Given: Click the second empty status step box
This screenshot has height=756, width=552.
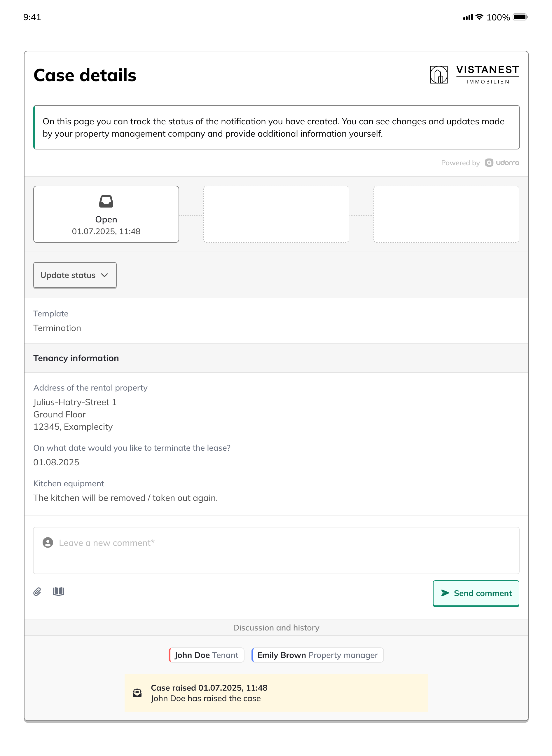Looking at the screenshot, I should click(x=276, y=214).
